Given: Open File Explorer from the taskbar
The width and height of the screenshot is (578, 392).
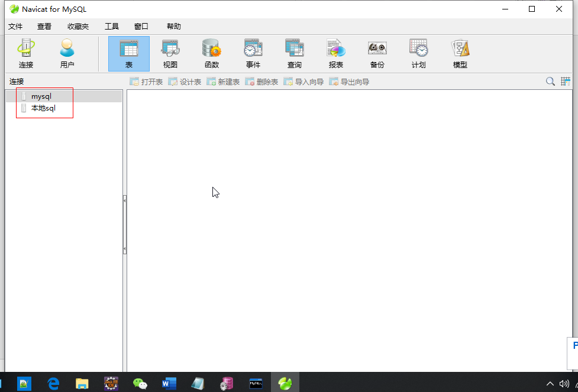Looking at the screenshot, I should click(82, 384).
